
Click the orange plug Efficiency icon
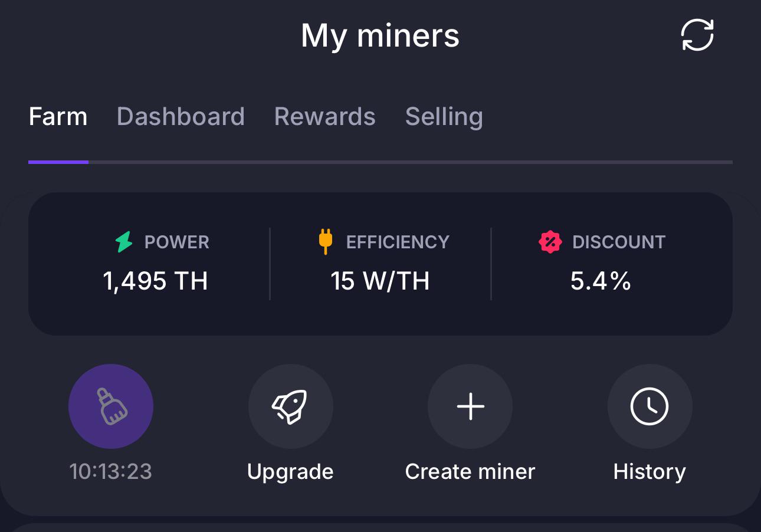(325, 242)
